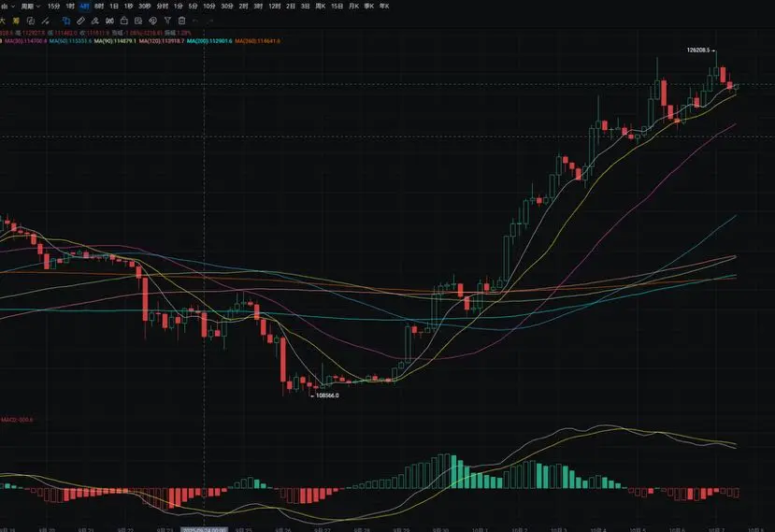The width and height of the screenshot is (775, 532).
Task: Open the 分时 intraday view
Action: tap(162, 7)
